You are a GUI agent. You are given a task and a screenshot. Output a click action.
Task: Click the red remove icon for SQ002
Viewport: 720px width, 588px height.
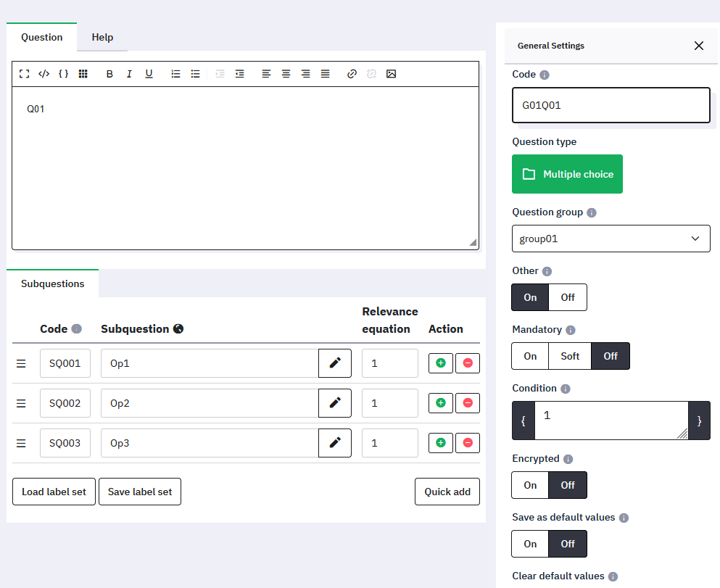(467, 403)
